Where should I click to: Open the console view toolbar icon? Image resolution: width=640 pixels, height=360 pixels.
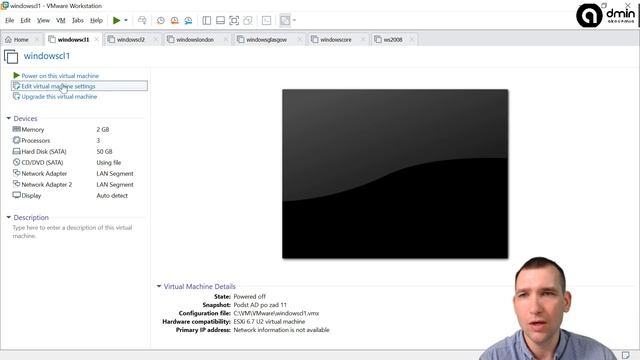coord(266,20)
